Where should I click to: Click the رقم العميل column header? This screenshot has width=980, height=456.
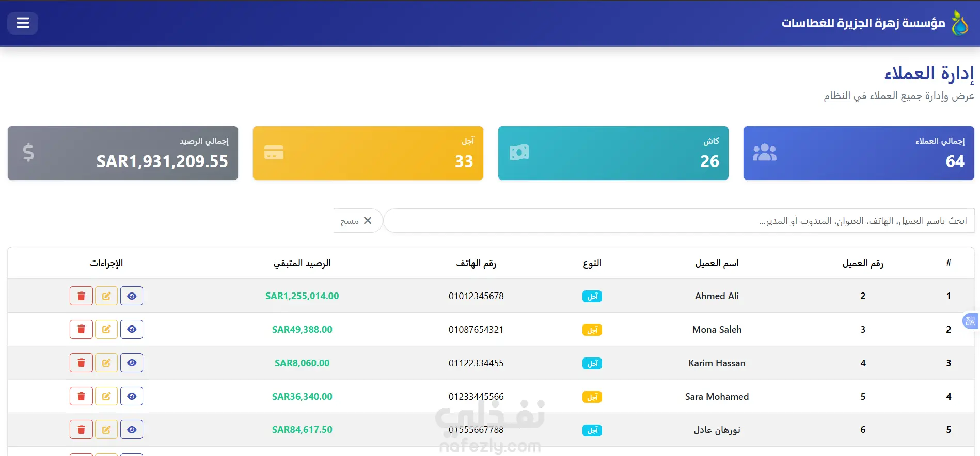point(863,264)
